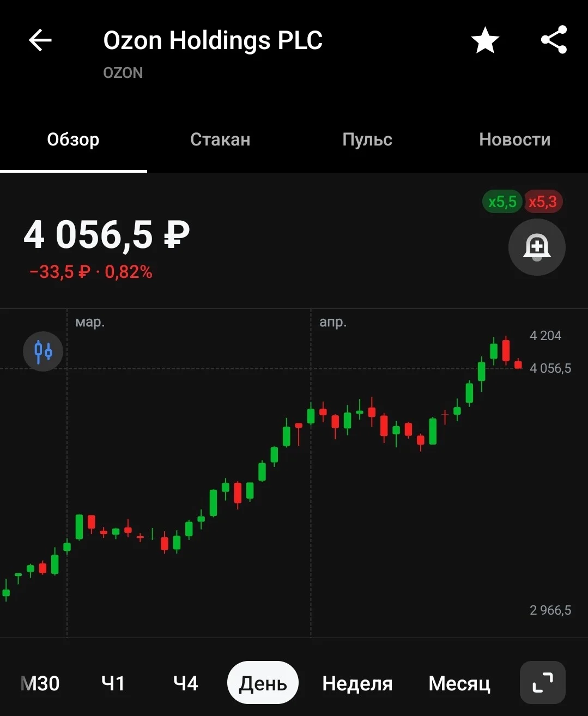Open the share icon

coord(554,40)
